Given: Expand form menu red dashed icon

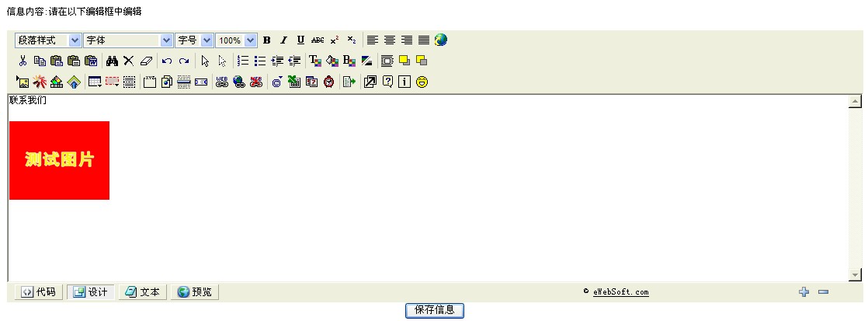Looking at the screenshot, I should coord(112,82).
